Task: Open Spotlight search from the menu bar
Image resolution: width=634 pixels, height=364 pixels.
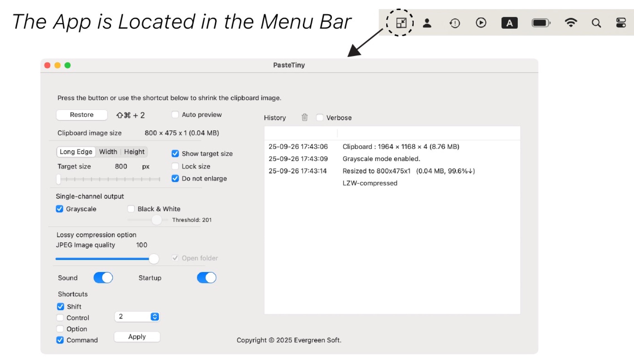Action: click(596, 23)
